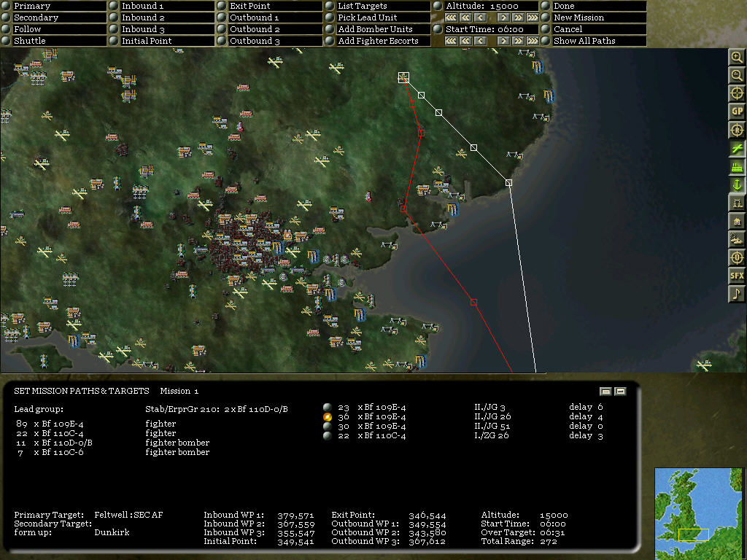Click the Altitude: 15000 button

click(486, 6)
